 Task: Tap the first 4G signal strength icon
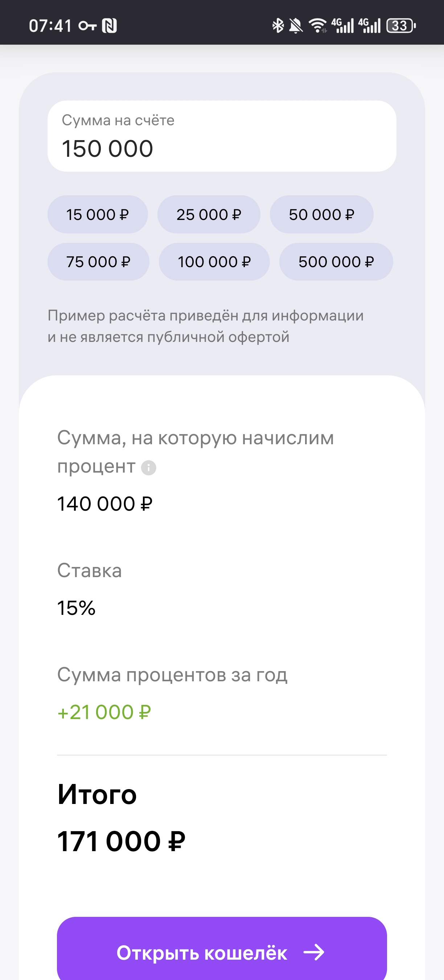point(342,26)
